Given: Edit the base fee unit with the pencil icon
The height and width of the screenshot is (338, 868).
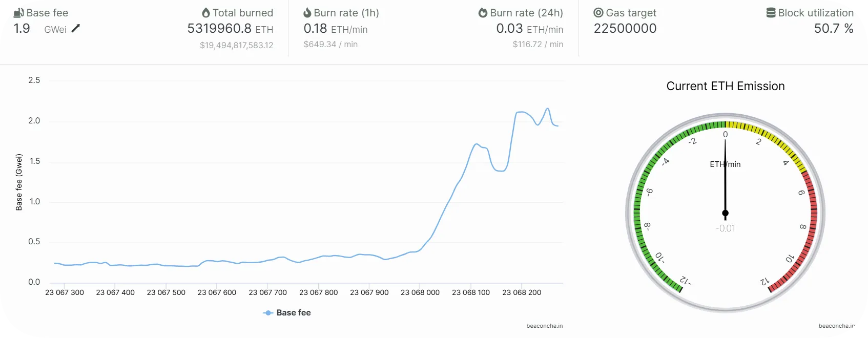Looking at the screenshot, I should (x=76, y=29).
